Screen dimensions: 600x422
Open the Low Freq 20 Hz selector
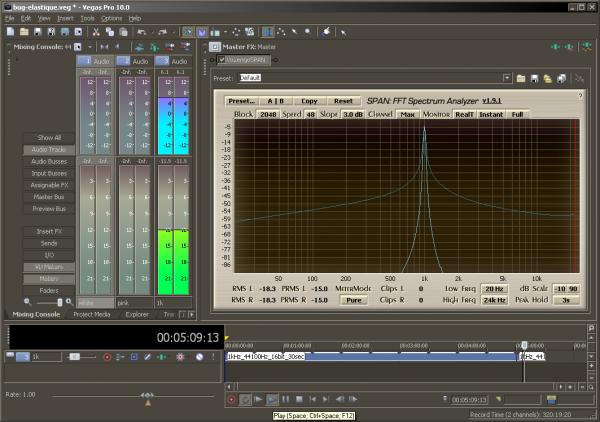pos(494,289)
